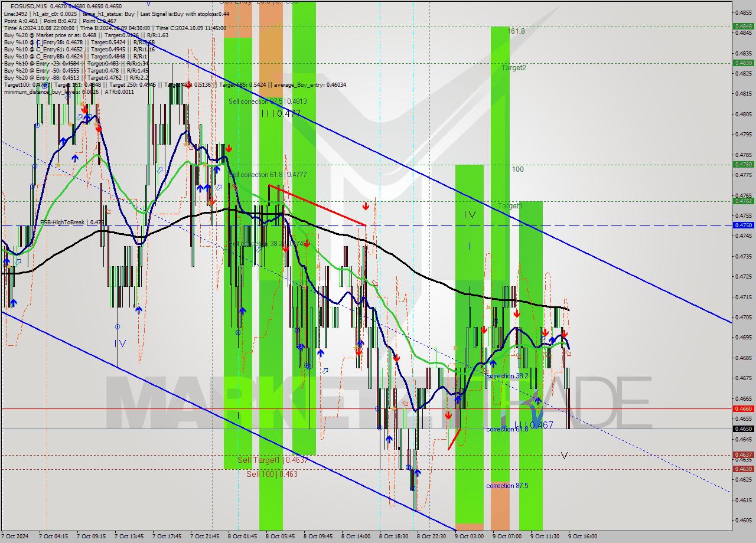Viewport: 756px width, 543px height.
Task: Click the '9 Oct 07:00' time axis label
Action: (x=507, y=537)
